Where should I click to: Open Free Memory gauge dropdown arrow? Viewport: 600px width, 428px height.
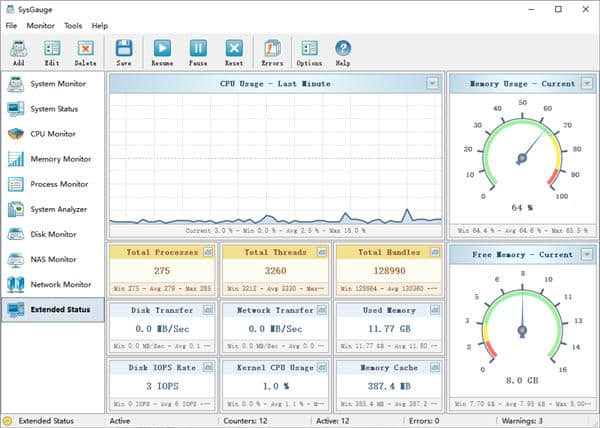click(x=586, y=254)
